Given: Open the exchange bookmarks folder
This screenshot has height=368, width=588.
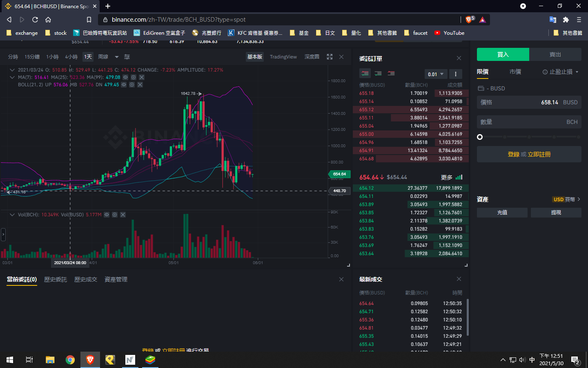Looking at the screenshot, I should point(22,33).
